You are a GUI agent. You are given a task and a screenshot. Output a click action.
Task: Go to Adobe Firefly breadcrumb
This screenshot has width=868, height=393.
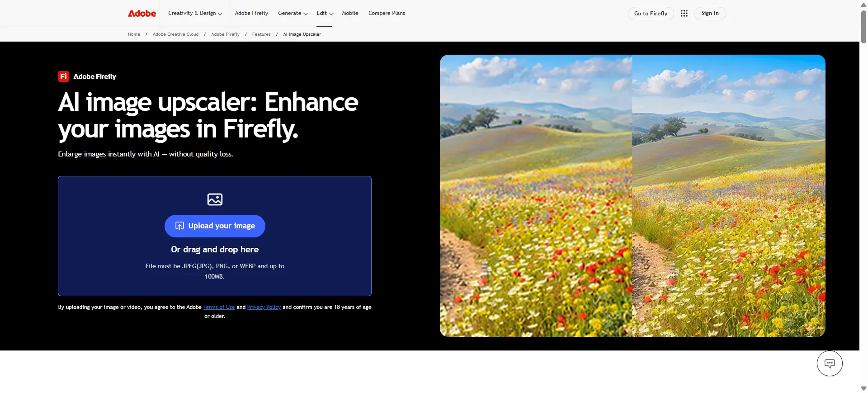[x=225, y=34]
